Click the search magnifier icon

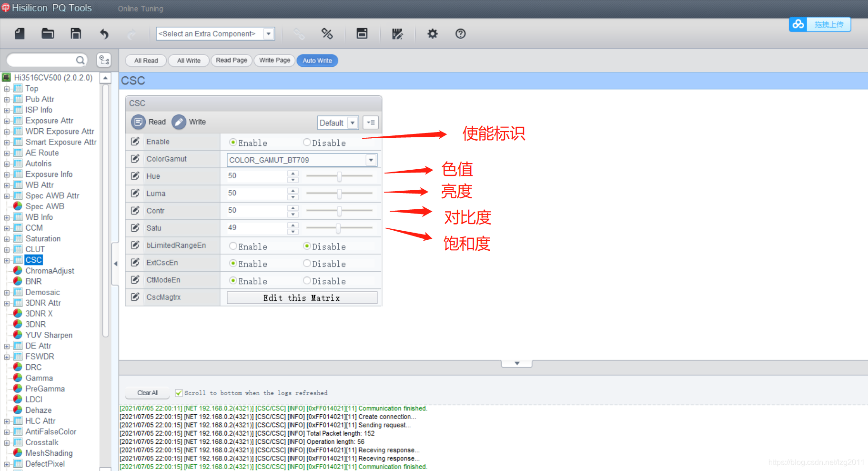pyautogui.click(x=81, y=60)
